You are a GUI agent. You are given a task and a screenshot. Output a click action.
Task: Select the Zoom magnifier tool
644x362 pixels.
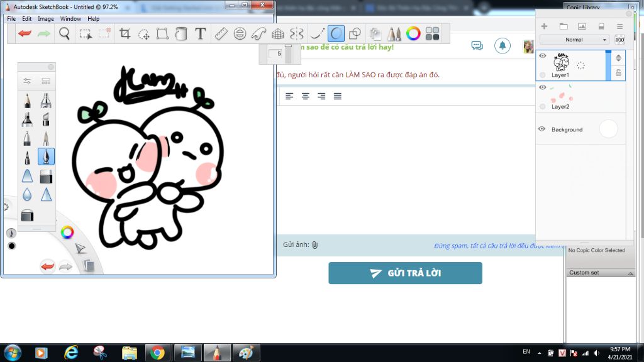[x=65, y=34]
